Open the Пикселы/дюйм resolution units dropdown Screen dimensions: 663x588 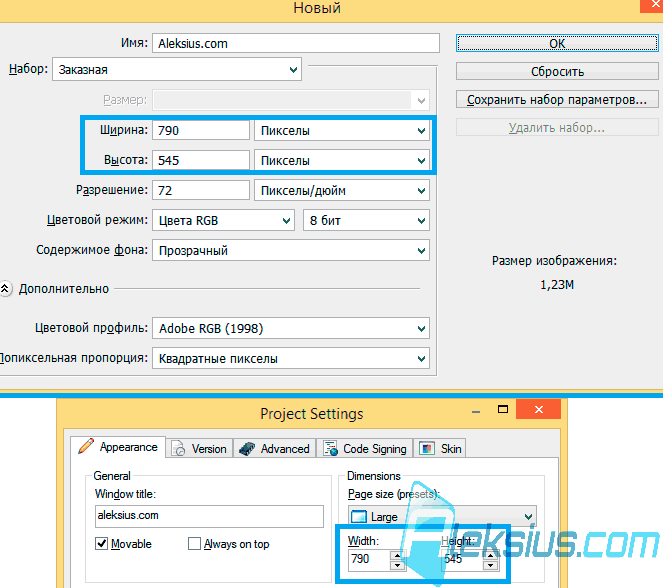click(342, 190)
